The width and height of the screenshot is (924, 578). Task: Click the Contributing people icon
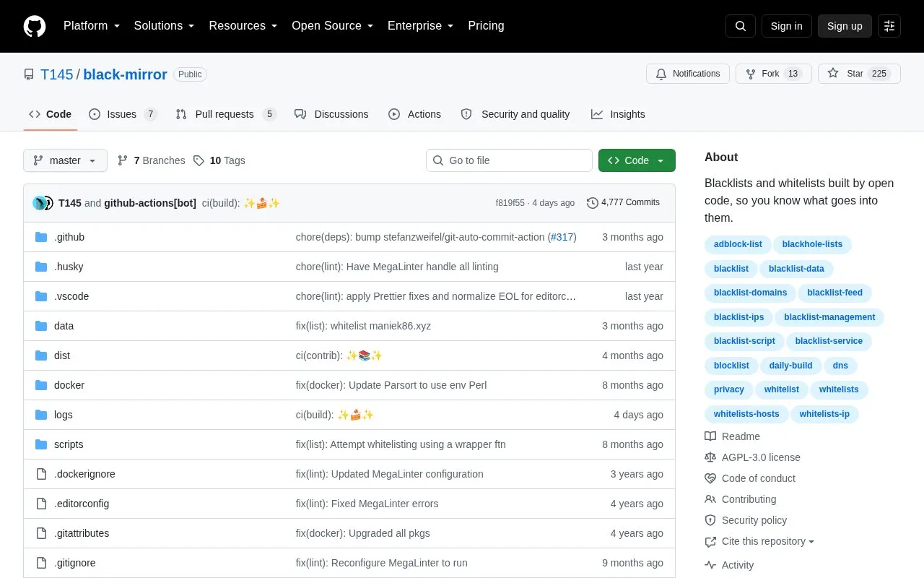tap(710, 499)
